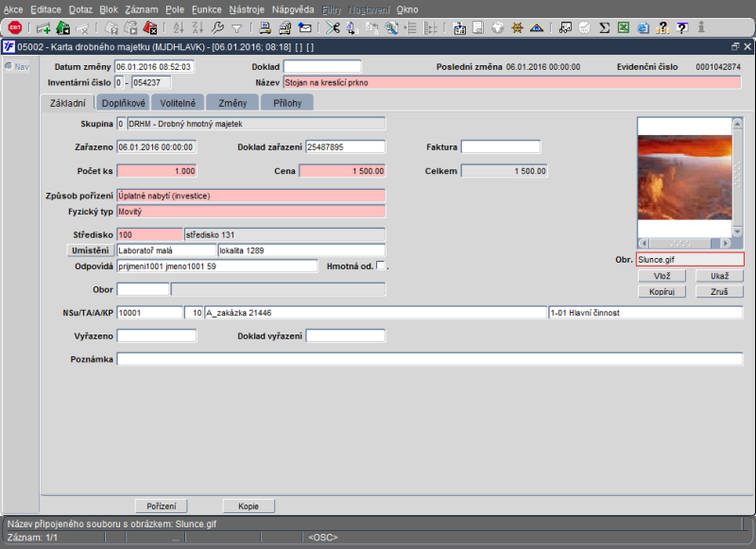This screenshot has width=756, height=549.
Task: Open the Editace menu
Action: (x=45, y=9)
